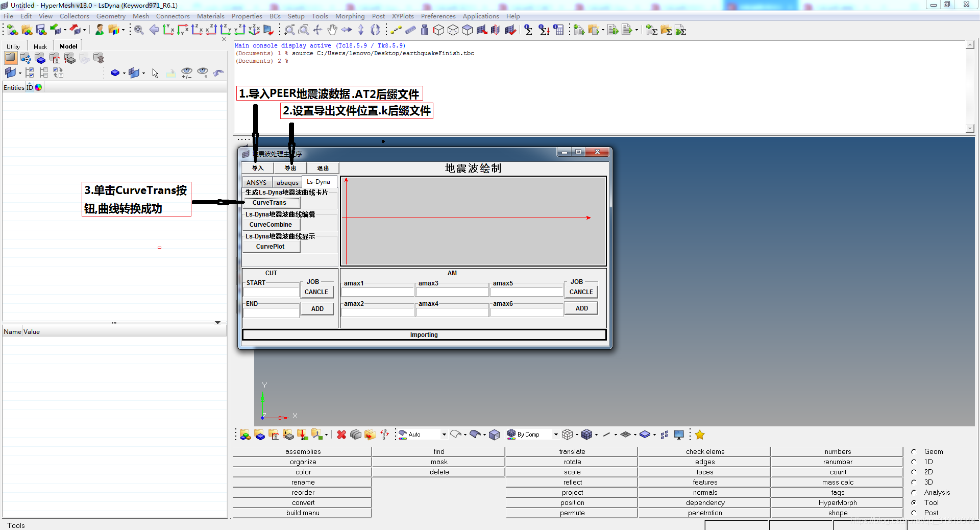
Task: Click the zoom magnifier with crosshair icon
Action: tap(139, 30)
